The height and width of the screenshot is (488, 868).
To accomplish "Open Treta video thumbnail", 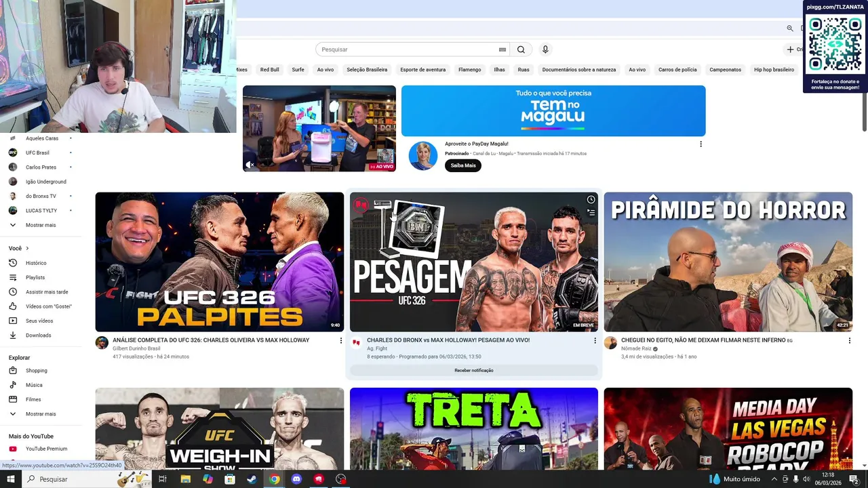I will click(x=474, y=429).
